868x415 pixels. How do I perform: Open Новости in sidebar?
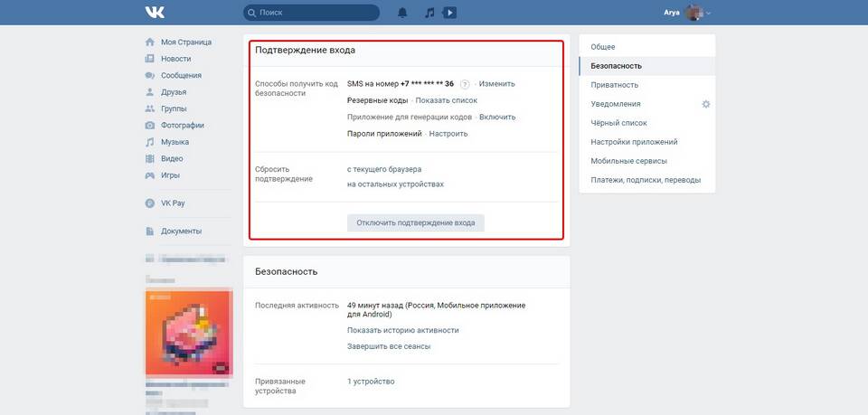pyautogui.click(x=176, y=59)
